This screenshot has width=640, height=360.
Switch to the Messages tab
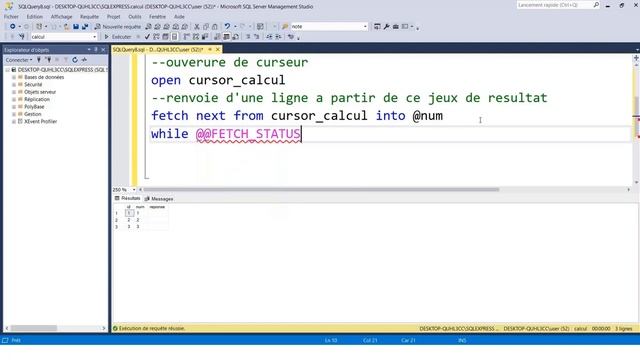159,199
